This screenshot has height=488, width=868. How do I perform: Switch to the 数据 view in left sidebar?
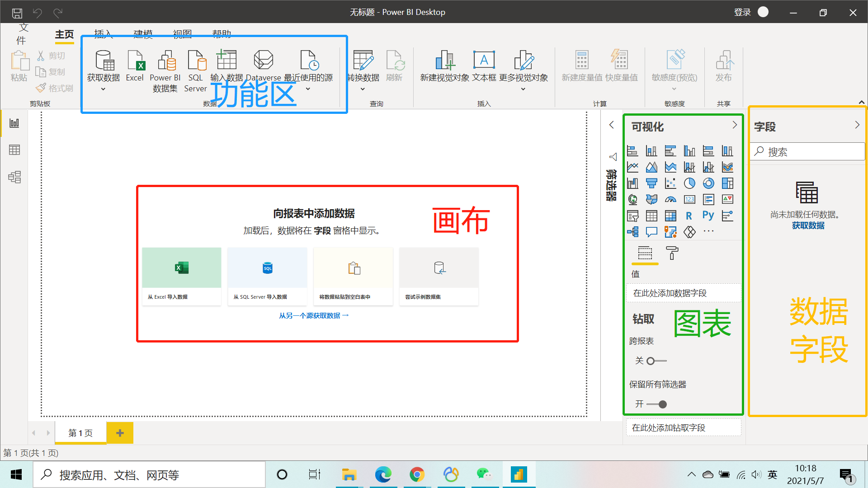pyautogui.click(x=14, y=150)
